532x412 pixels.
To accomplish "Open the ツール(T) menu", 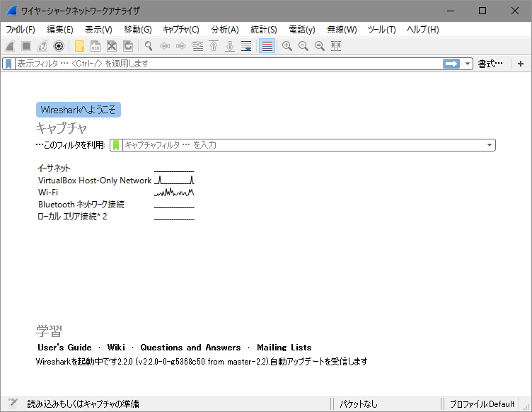I will point(382,30).
